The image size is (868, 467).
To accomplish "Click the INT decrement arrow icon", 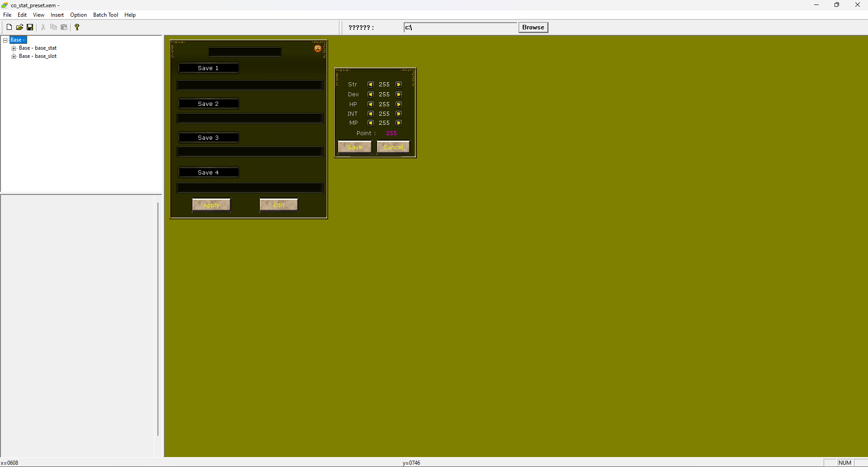I will pos(370,113).
